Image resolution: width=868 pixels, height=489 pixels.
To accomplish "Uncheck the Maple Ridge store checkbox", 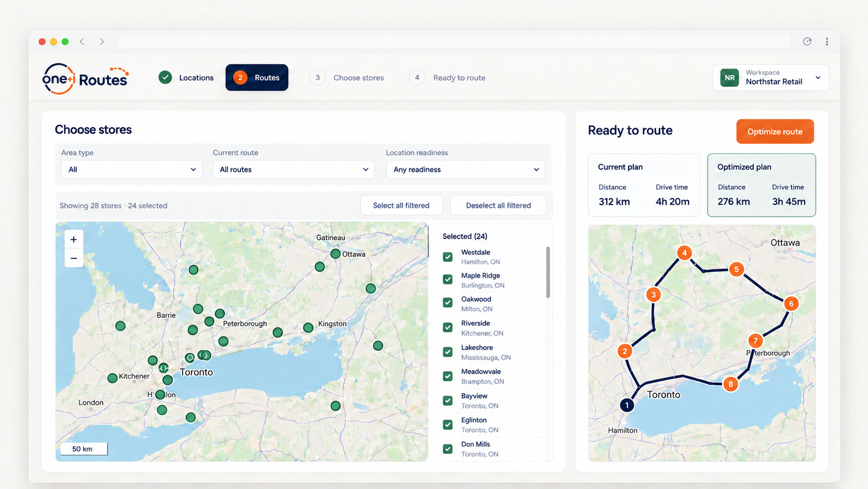I will (447, 280).
